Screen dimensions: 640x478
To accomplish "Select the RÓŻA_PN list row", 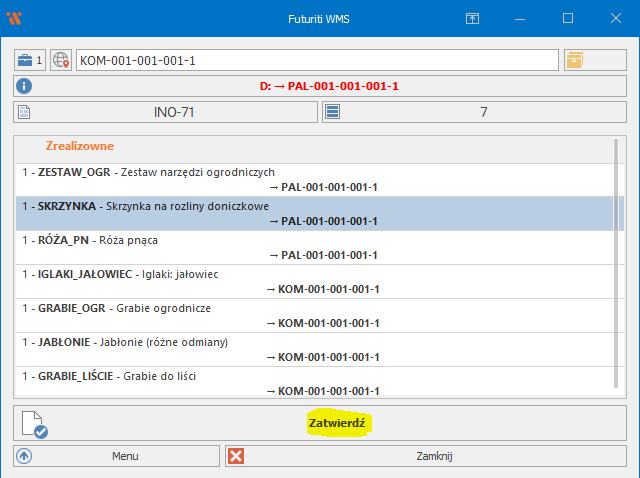I will coord(313,247).
